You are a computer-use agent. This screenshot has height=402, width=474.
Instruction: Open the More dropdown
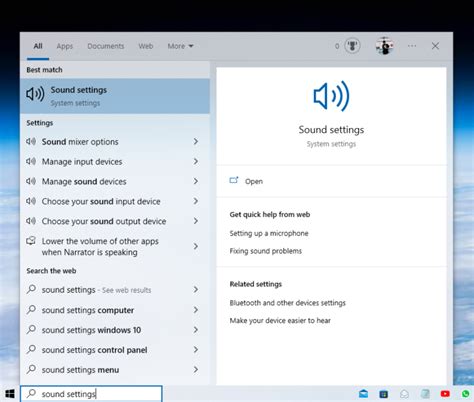pyautogui.click(x=180, y=46)
